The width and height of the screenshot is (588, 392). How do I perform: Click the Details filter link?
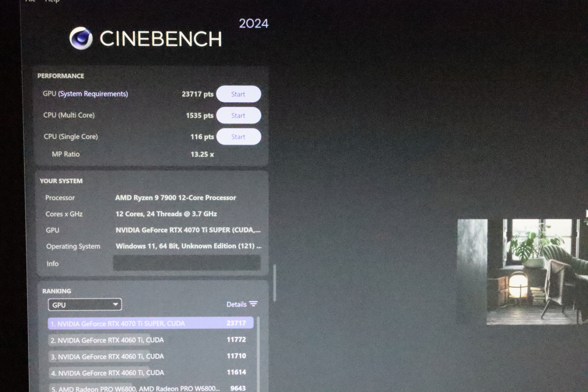click(x=236, y=304)
